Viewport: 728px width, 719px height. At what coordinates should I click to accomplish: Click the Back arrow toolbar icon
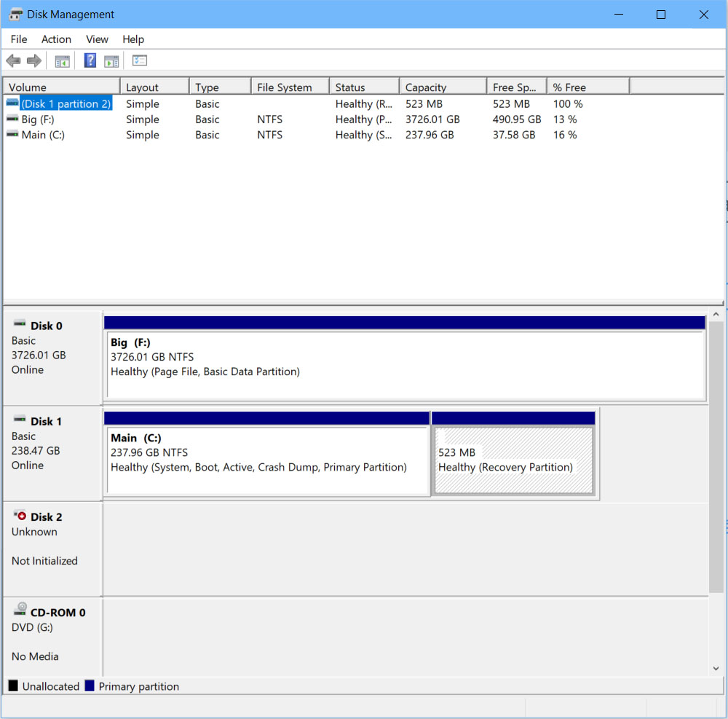click(13, 61)
